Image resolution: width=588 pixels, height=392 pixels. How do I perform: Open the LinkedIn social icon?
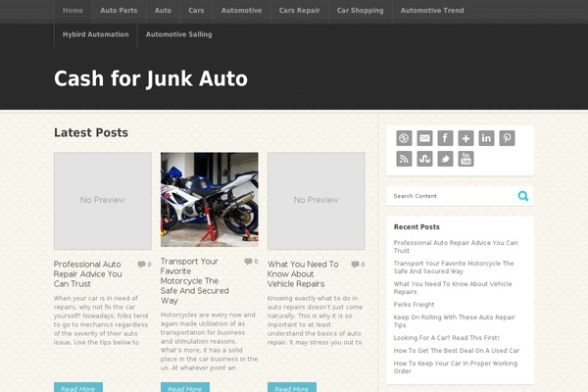click(486, 138)
